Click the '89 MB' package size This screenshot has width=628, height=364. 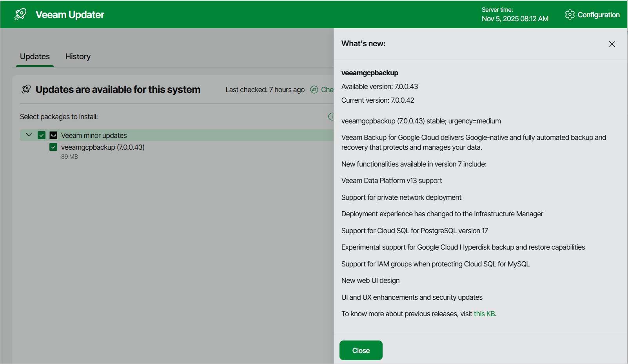click(69, 157)
